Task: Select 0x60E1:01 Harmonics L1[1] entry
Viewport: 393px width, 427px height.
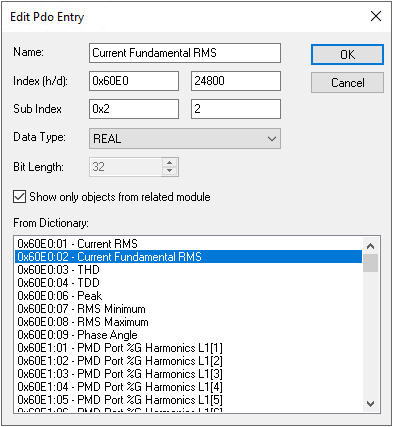Action: tap(188, 348)
